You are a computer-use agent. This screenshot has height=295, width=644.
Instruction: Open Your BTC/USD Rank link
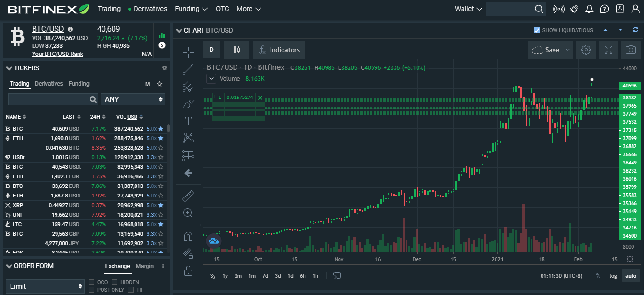(x=57, y=54)
